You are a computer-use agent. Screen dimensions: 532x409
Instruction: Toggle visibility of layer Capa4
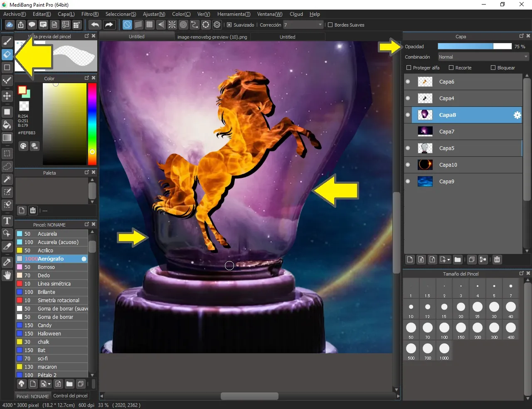point(408,98)
